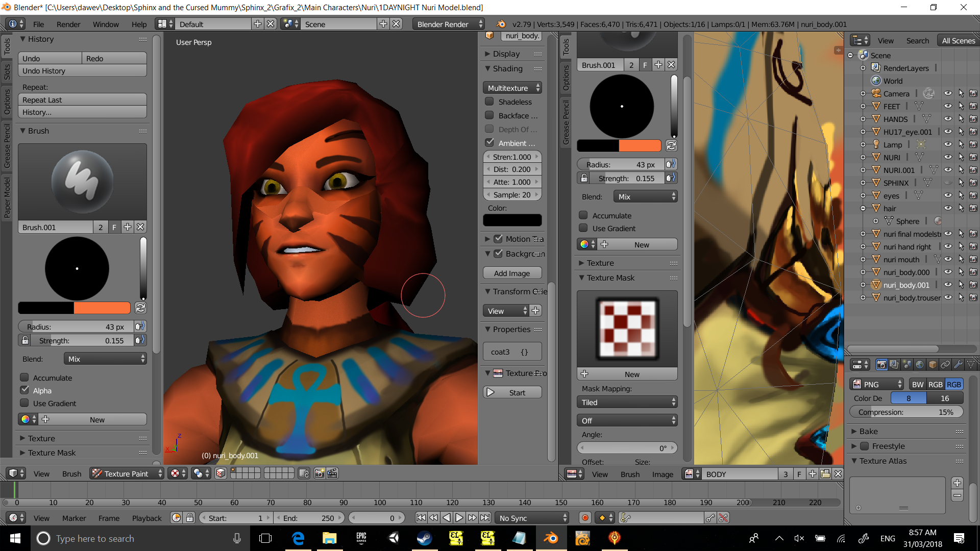
Task: Open the Window menu
Action: point(106,24)
